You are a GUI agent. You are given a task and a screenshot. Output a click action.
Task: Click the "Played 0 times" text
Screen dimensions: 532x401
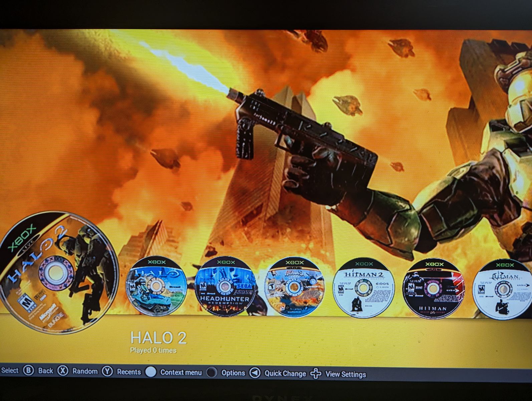(x=153, y=350)
